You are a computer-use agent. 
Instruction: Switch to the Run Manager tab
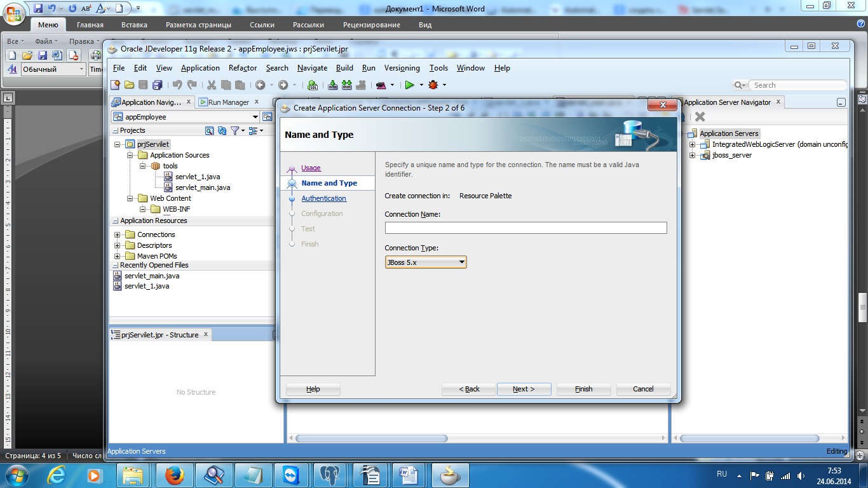(229, 102)
